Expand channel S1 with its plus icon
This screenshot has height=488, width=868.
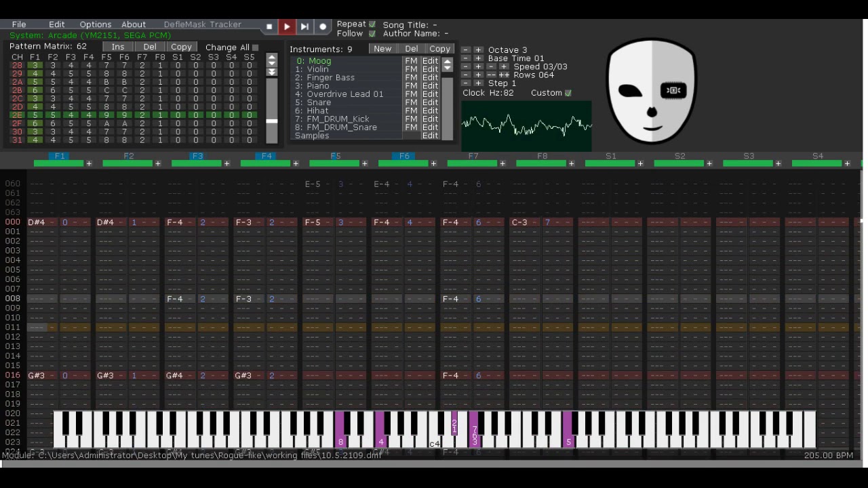640,163
